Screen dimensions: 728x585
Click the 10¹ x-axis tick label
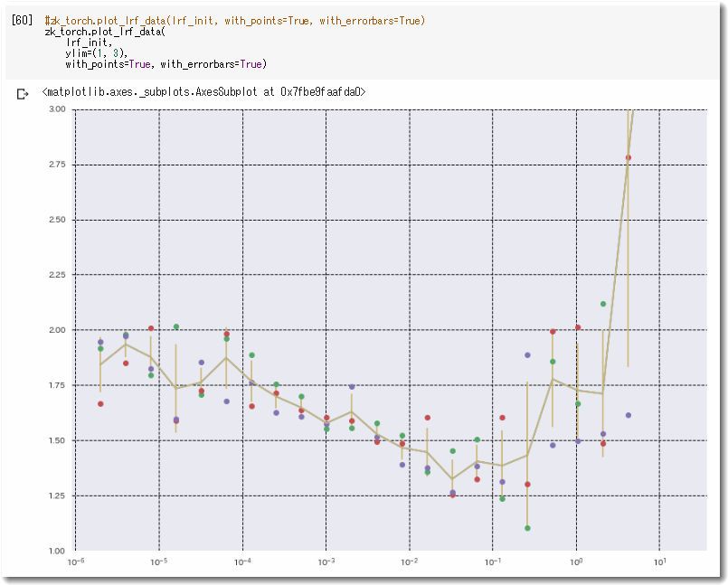point(658,562)
